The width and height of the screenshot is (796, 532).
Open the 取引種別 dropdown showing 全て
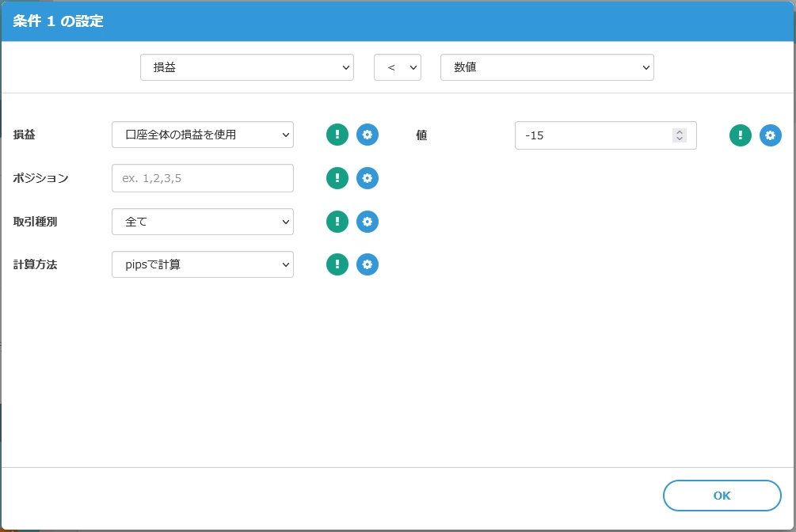pyautogui.click(x=202, y=222)
